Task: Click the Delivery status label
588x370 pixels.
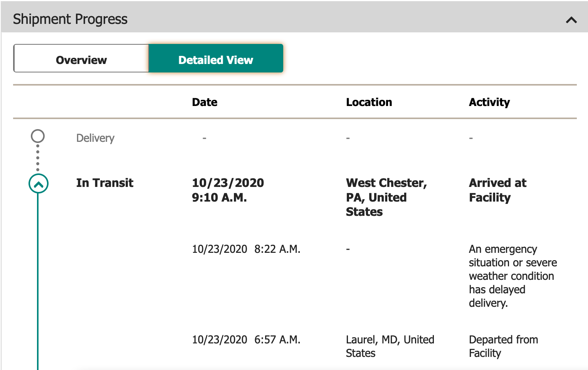Action: point(95,138)
